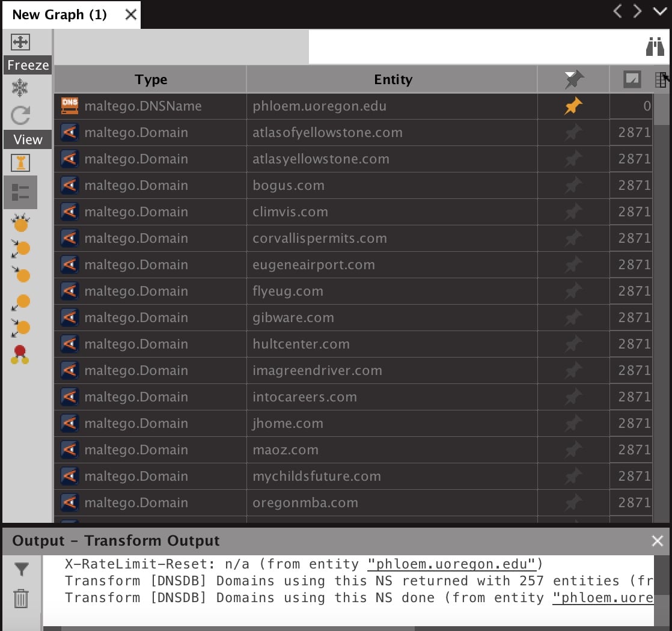Pin the mychildsfuture.com row
Image resolution: width=672 pixels, height=631 pixels.
[573, 476]
